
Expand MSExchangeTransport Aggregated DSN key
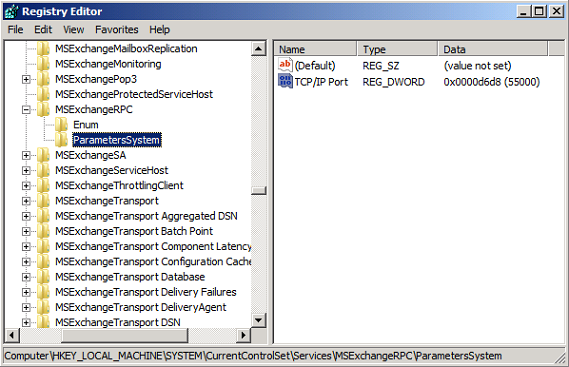pyautogui.click(x=26, y=216)
